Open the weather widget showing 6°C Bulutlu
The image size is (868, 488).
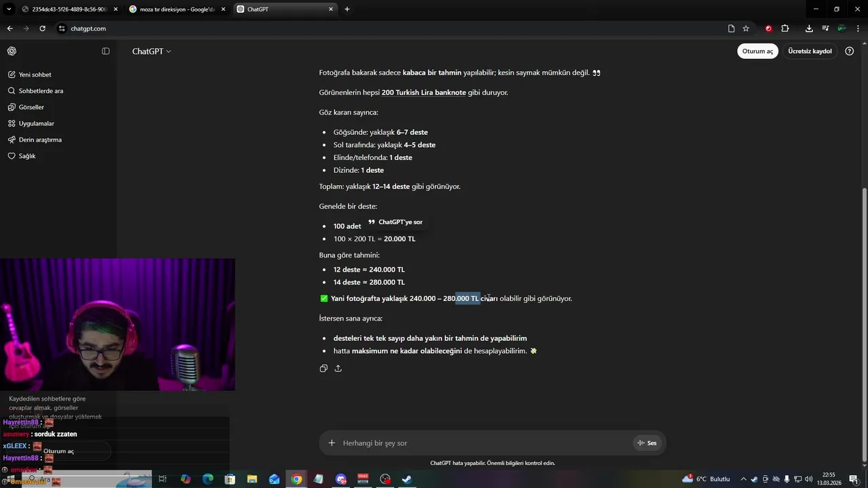point(707,479)
